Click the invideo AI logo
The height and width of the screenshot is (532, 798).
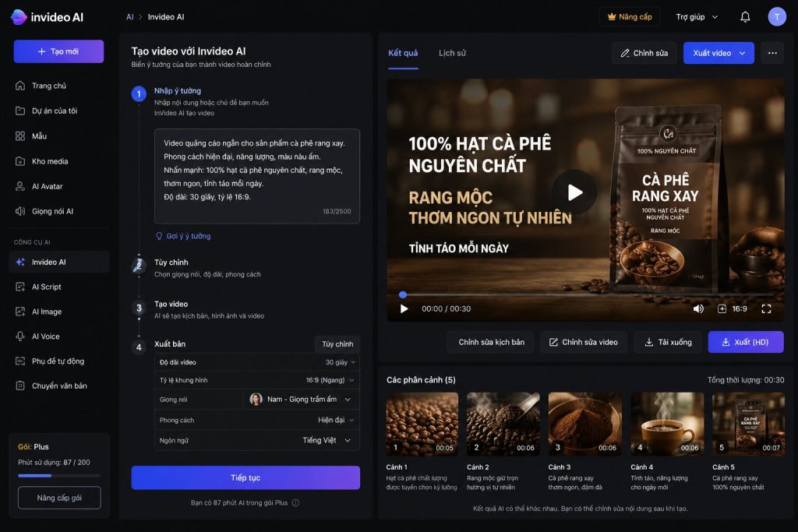click(47, 17)
